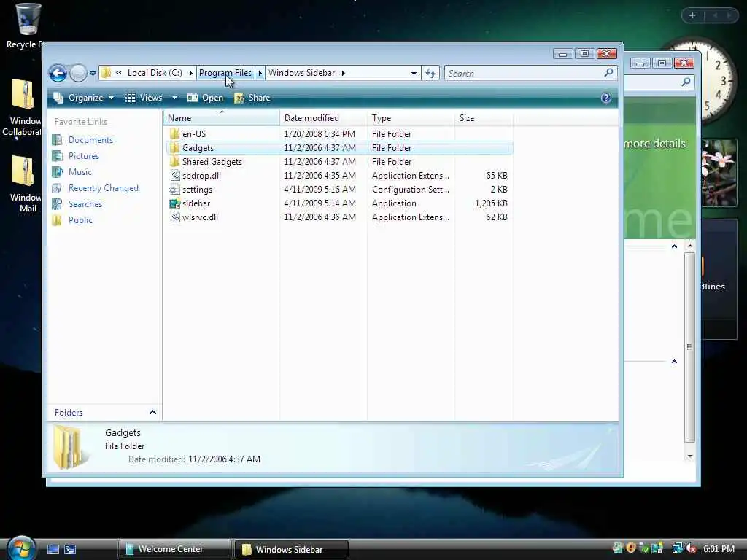This screenshot has height=560, width=747.
Task: Select the en-US folder icon
Action: pyautogui.click(x=175, y=134)
